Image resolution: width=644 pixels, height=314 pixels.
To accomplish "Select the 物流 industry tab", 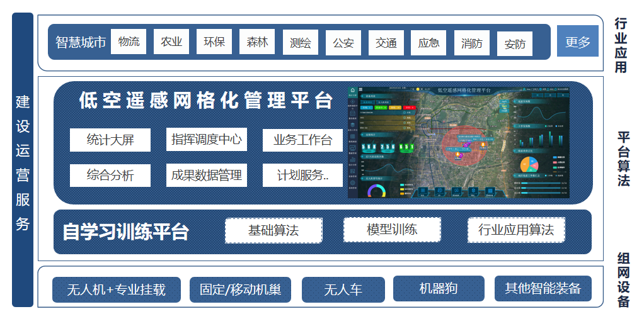I will [129, 42].
